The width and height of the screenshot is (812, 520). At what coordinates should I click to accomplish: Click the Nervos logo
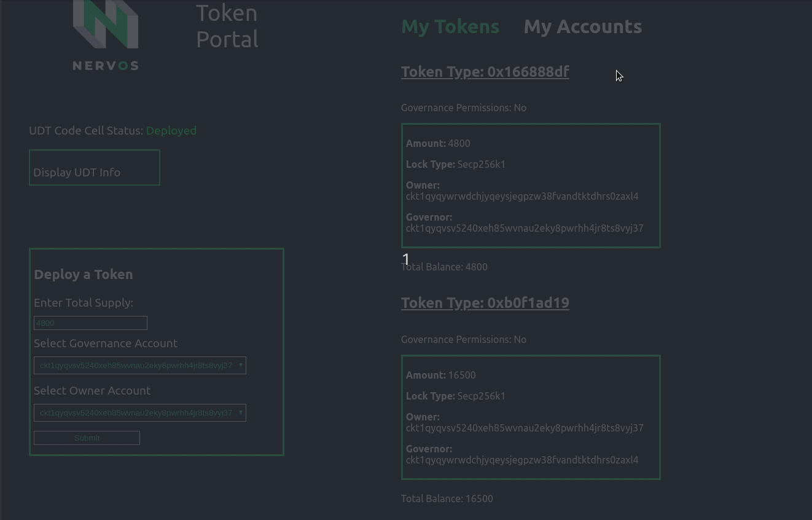click(106, 35)
